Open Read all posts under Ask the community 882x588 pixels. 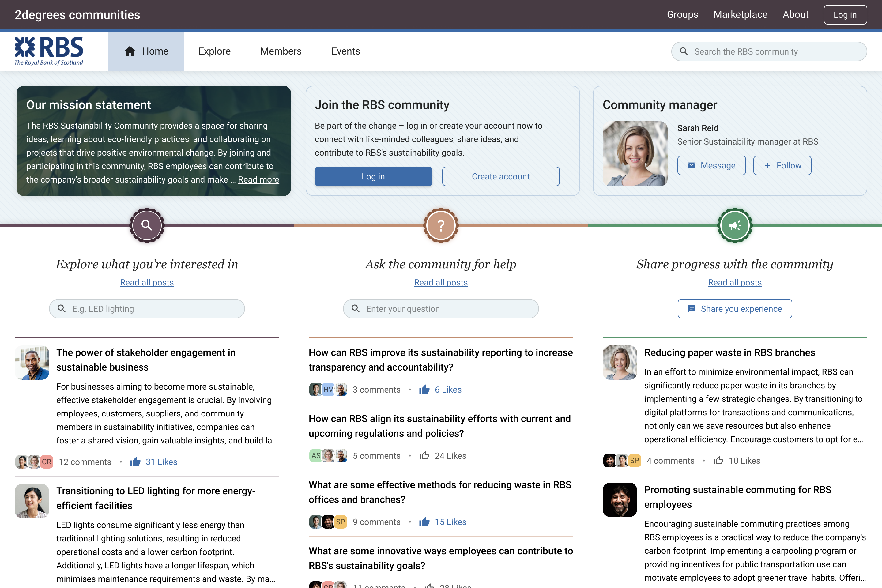pos(441,282)
